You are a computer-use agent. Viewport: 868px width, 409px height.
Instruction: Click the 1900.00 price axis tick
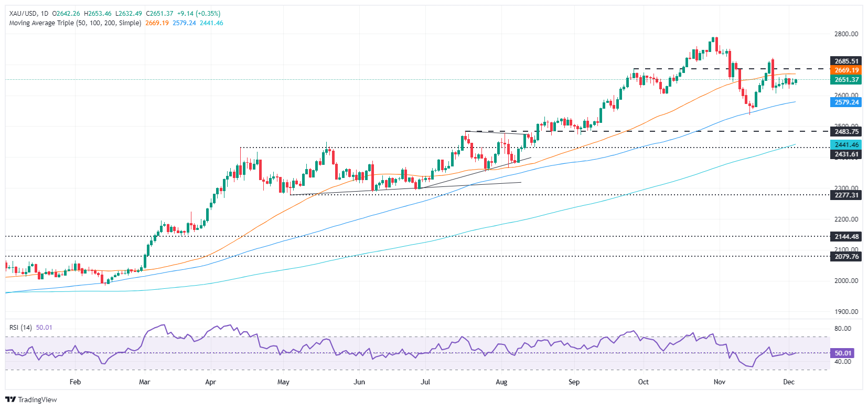coord(846,312)
